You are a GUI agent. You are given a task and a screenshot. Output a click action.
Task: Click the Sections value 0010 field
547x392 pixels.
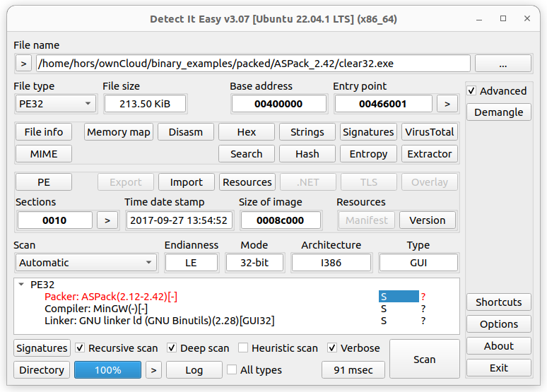pyautogui.click(x=54, y=220)
